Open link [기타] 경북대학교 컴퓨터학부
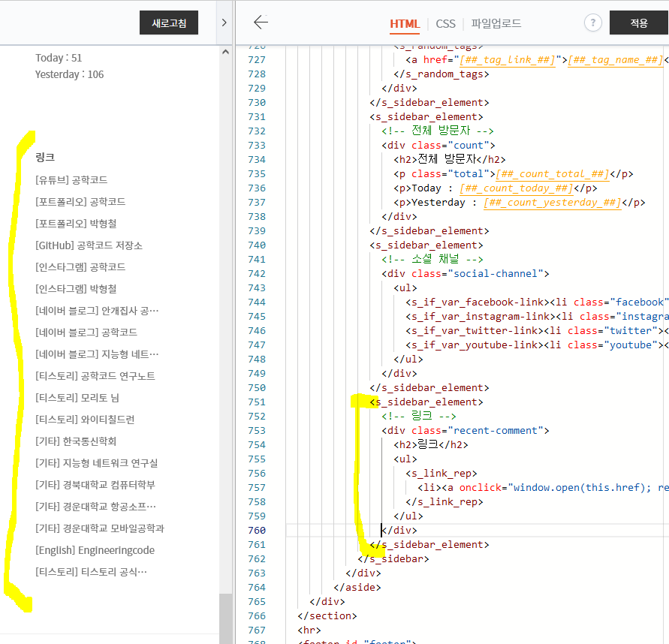The height and width of the screenshot is (644, 669). [95, 484]
